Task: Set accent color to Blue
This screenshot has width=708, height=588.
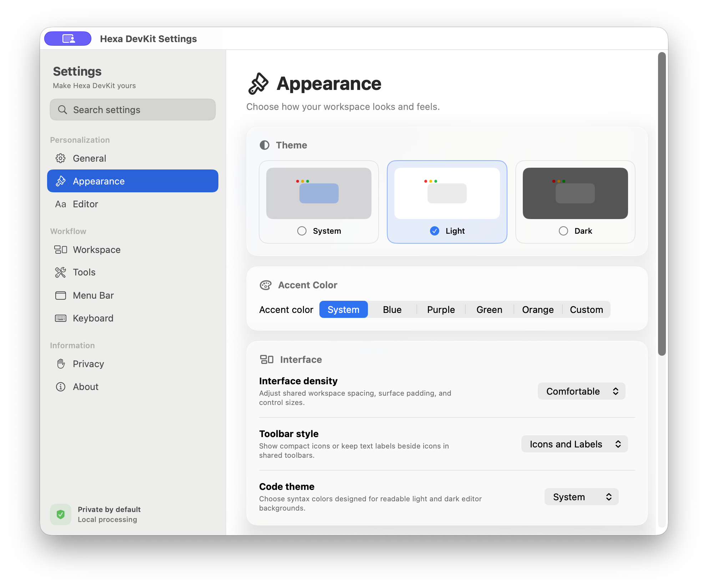Action: pyautogui.click(x=392, y=310)
